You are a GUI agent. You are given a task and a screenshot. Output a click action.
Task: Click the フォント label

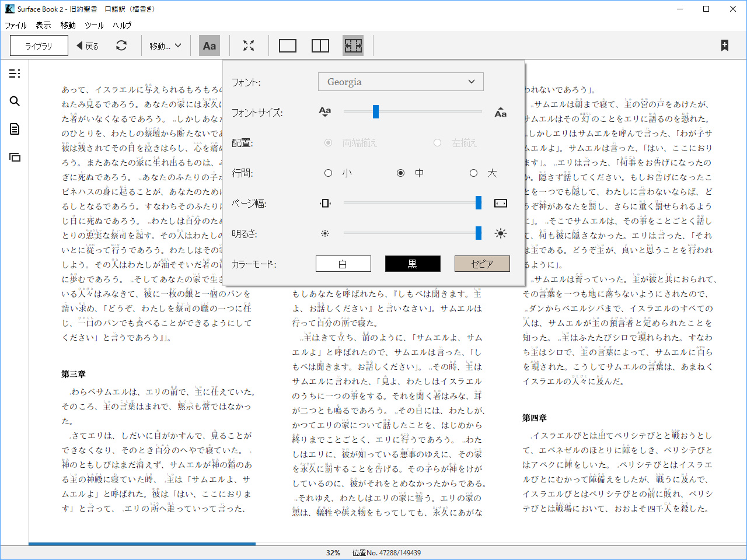246,82
